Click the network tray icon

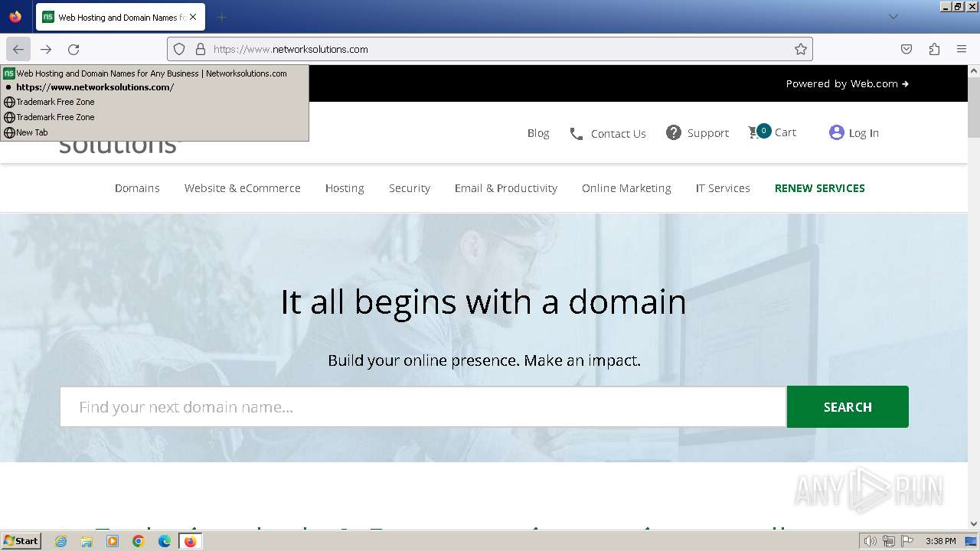coord(889,541)
